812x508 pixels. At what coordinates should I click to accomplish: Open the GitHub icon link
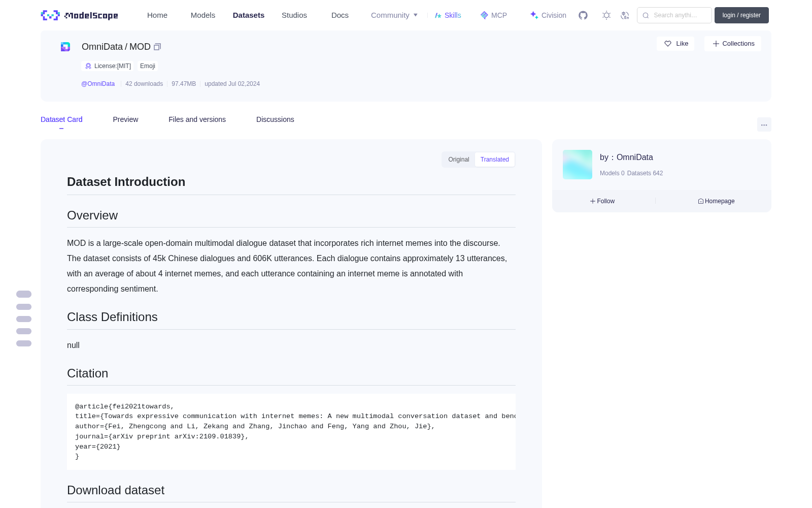click(583, 15)
